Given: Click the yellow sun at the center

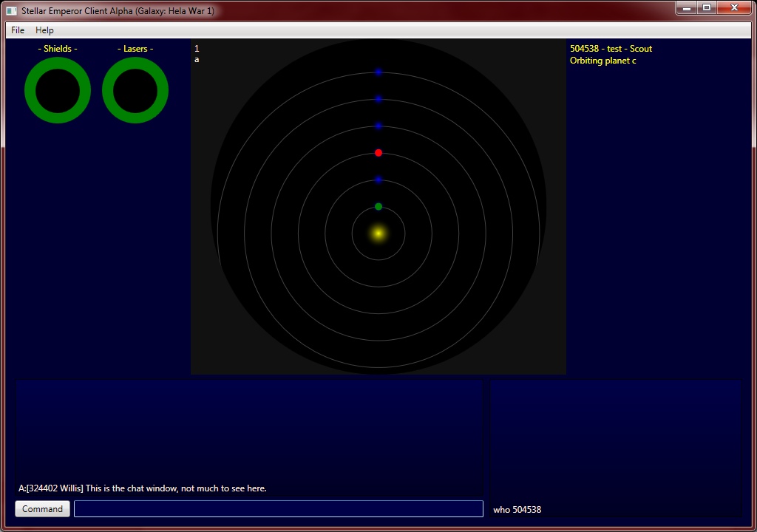Looking at the screenshot, I should pyautogui.click(x=378, y=233).
